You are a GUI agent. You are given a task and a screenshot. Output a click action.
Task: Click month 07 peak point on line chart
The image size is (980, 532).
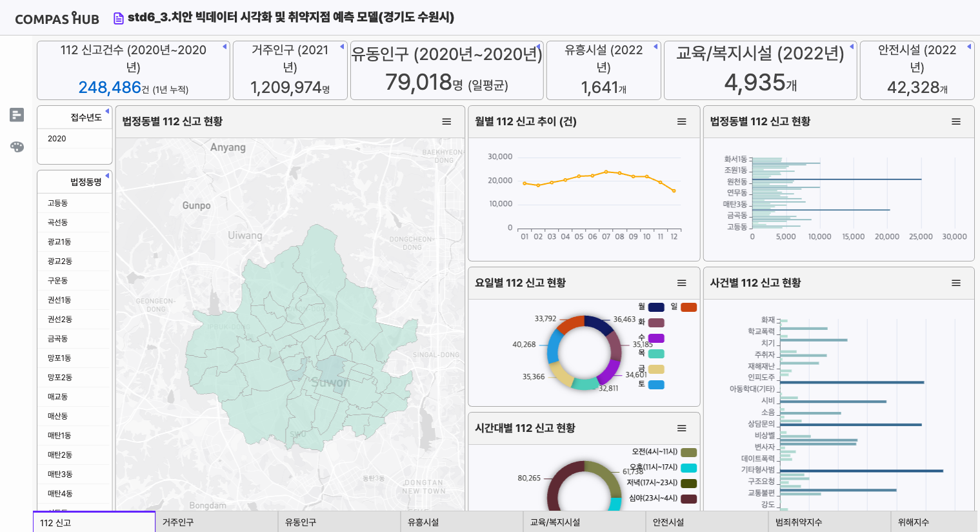(x=606, y=172)
